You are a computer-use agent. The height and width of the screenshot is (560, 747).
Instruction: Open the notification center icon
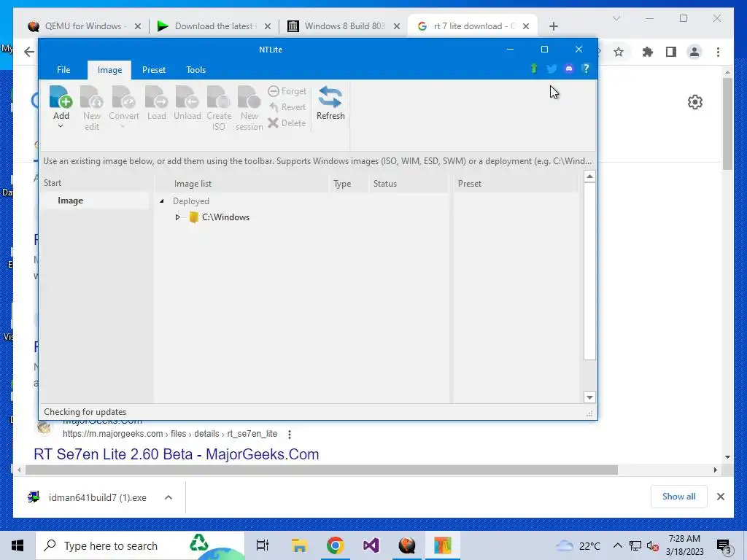tap(724, 547)
